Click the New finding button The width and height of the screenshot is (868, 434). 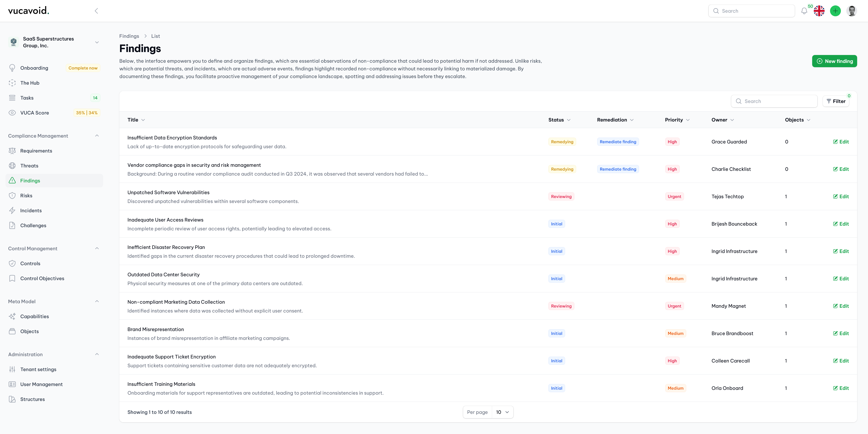834,61
